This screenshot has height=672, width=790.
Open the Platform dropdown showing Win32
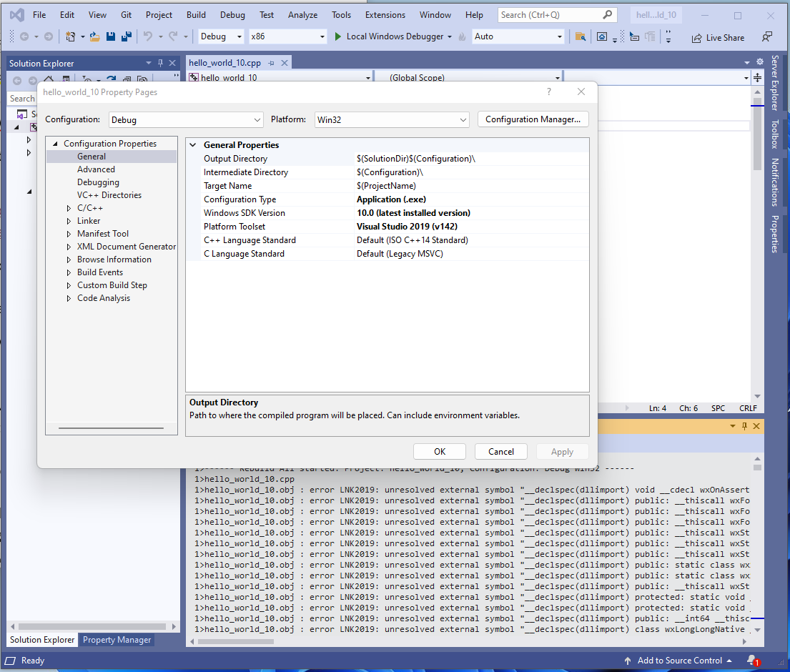392,120
